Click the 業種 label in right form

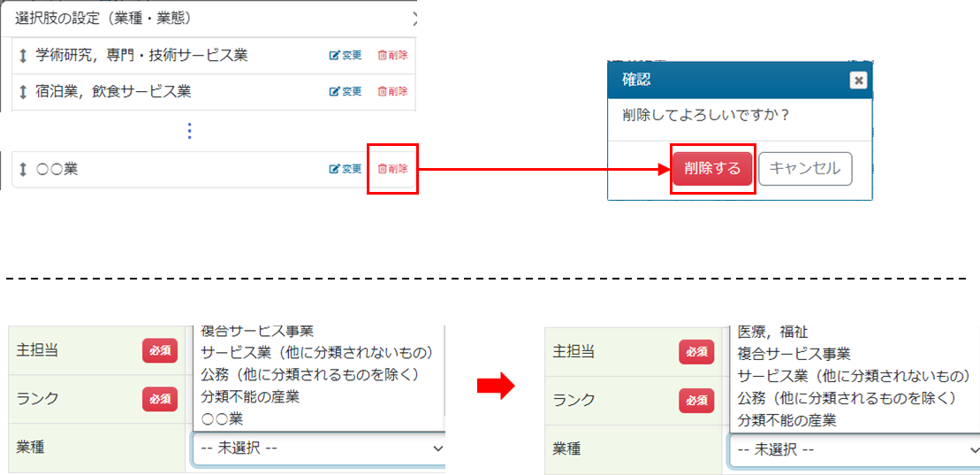[x=566, y=448]
